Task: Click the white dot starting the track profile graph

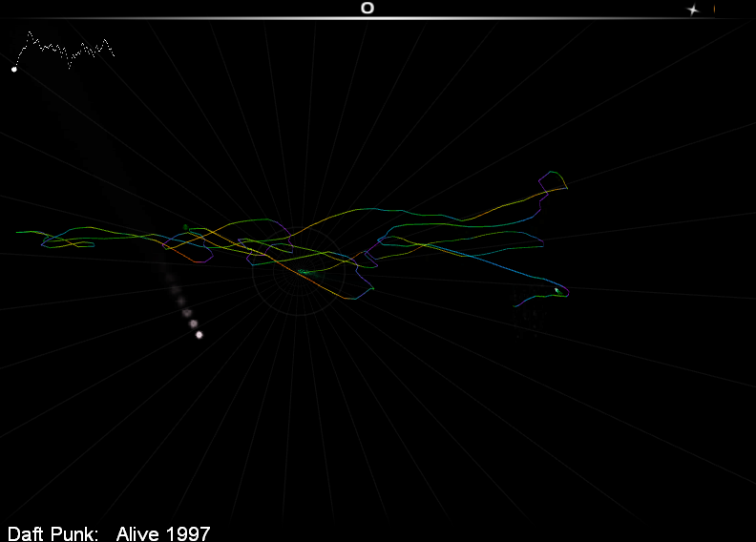Action: coord(14,70)
